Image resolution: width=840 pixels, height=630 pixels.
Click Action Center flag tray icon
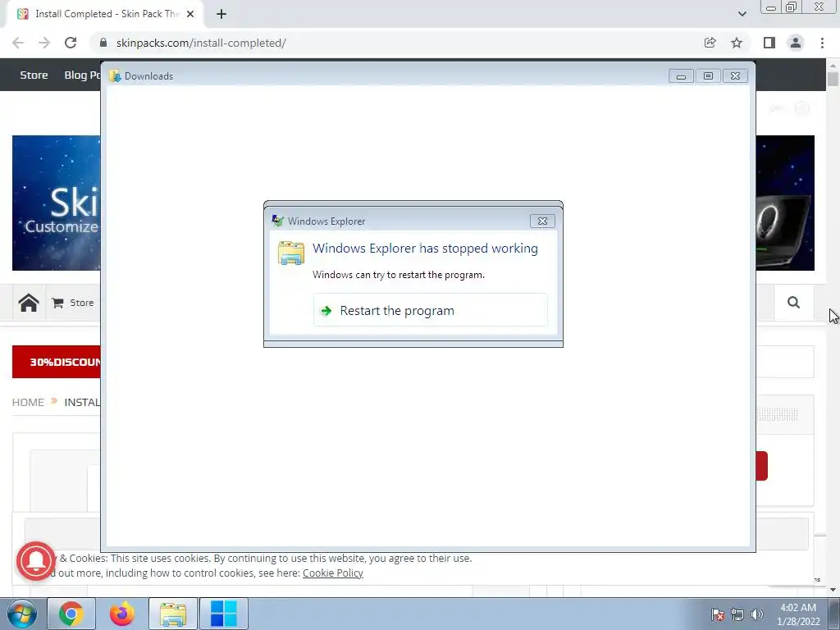pos(718,614)
